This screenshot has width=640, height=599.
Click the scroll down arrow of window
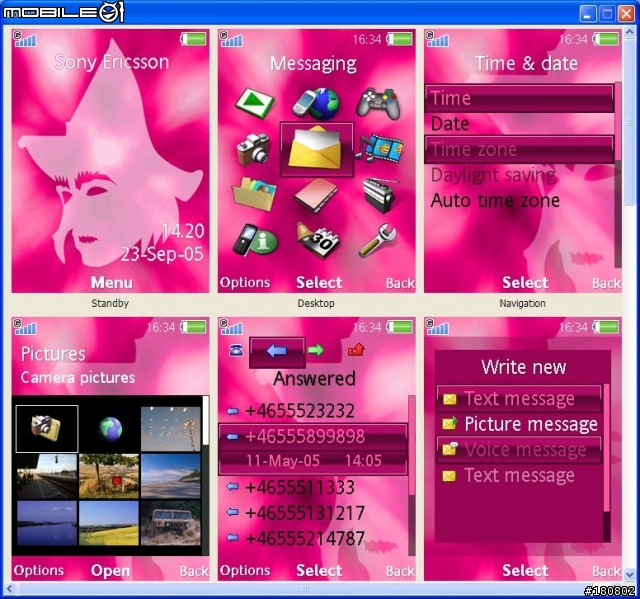coord(630,574)
